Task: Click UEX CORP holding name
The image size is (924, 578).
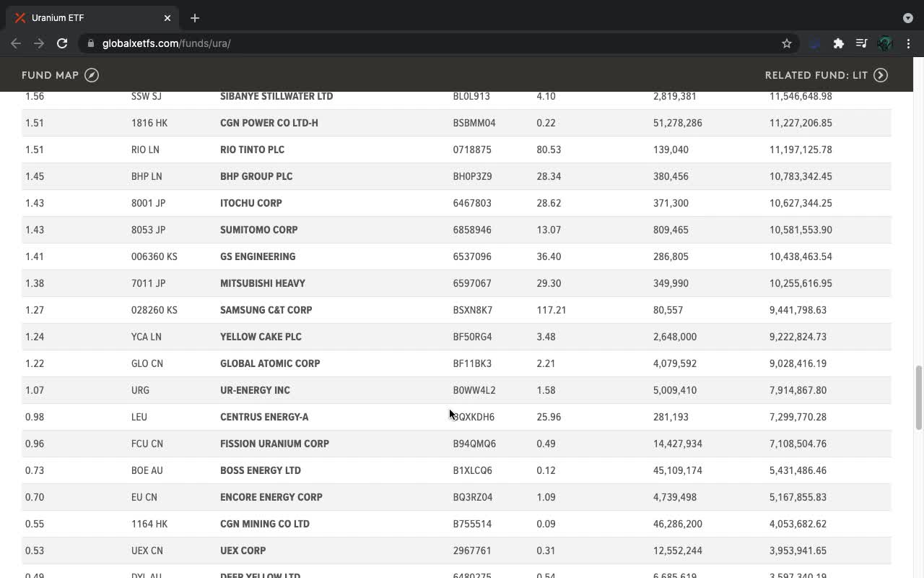Action: (243, 551)
